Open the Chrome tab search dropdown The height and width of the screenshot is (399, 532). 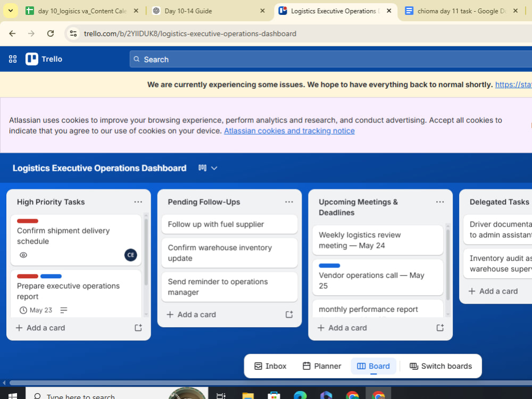coord(11,11)
